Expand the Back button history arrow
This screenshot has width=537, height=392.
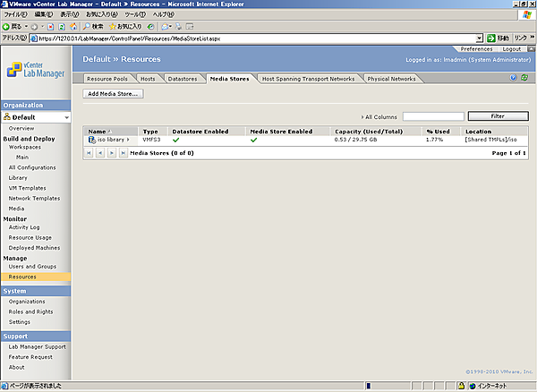coord(26,26)
